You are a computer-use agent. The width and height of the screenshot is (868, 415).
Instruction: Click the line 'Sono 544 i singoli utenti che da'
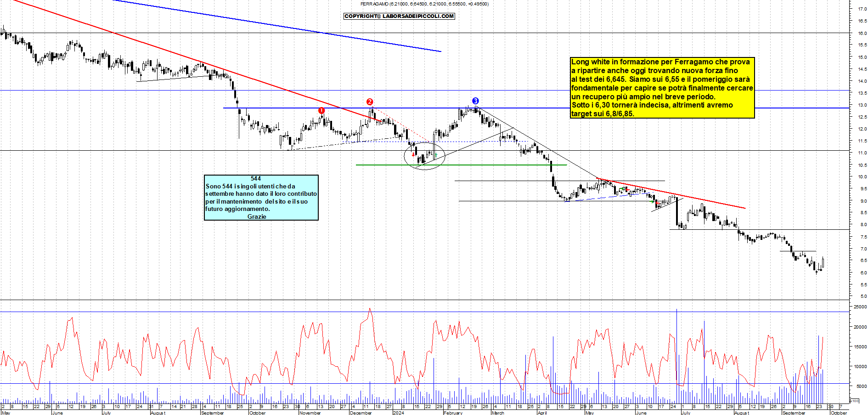pyautogui.click(x=250, y=186)
